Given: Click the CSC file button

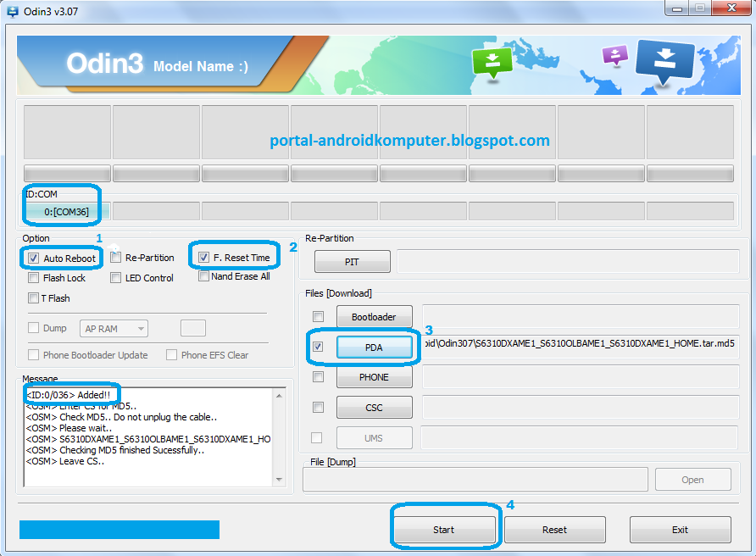Looking at the screenshot, I should [374, 408].
